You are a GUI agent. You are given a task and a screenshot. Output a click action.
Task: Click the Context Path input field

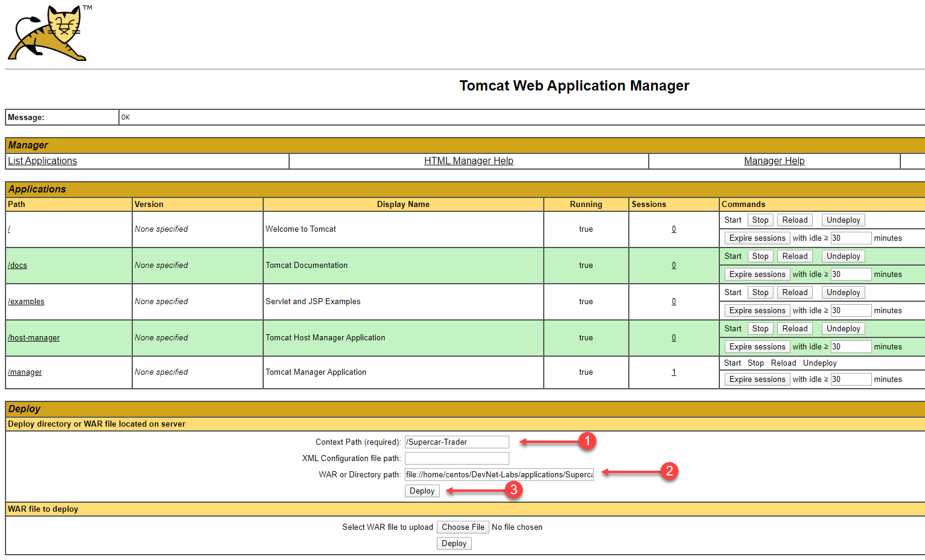[x=457, y=442]
